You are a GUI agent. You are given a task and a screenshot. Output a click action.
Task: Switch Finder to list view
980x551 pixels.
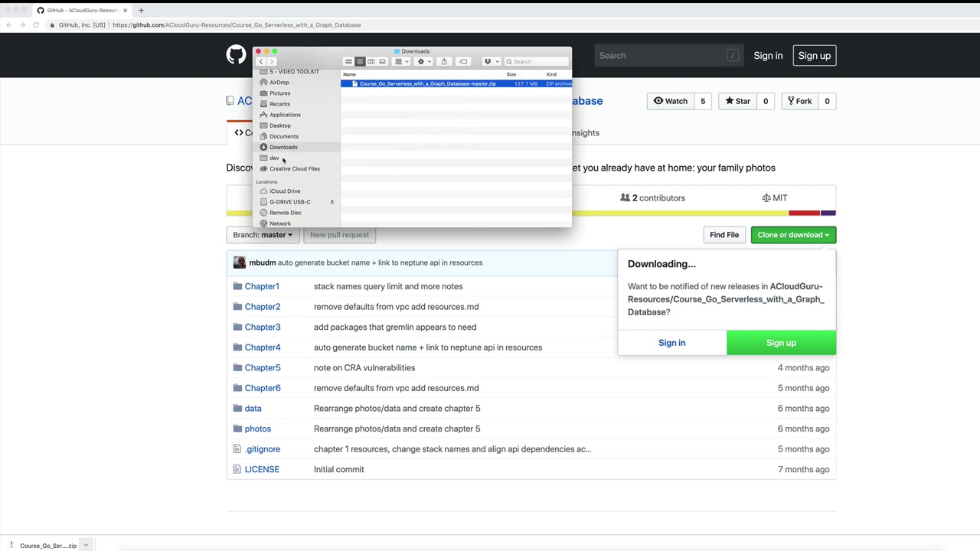(x=360, y=61)
